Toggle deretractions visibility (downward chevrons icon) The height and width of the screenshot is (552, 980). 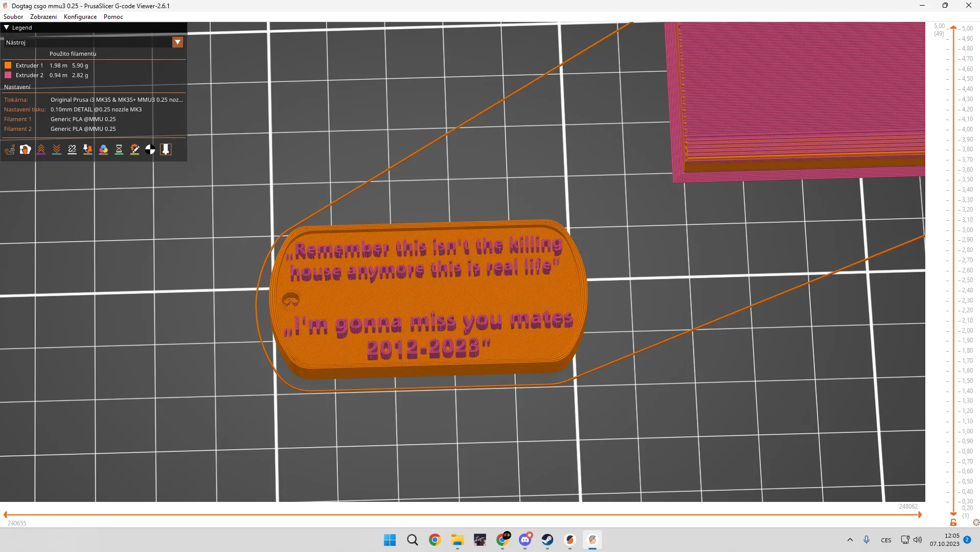(57, 149)
